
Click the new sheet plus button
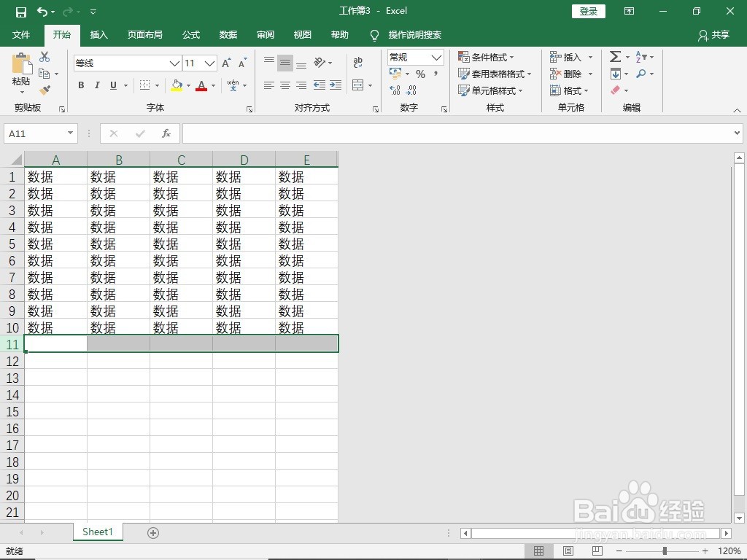(153, 533)
